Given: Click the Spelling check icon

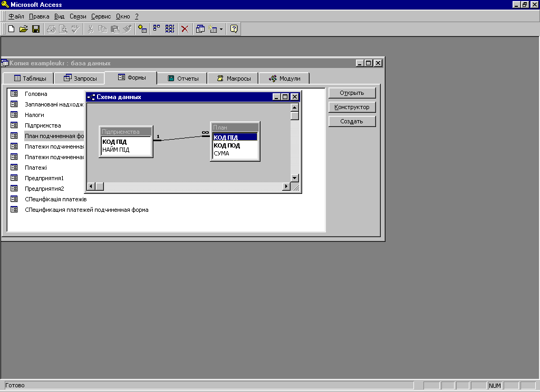Looking at the screenshot, I should pos(75,29).
